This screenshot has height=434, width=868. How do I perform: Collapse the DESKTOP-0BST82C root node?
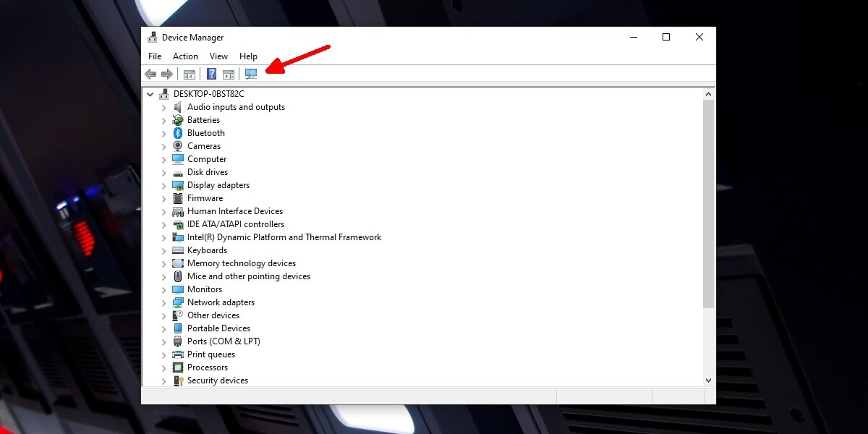point(150,93)
